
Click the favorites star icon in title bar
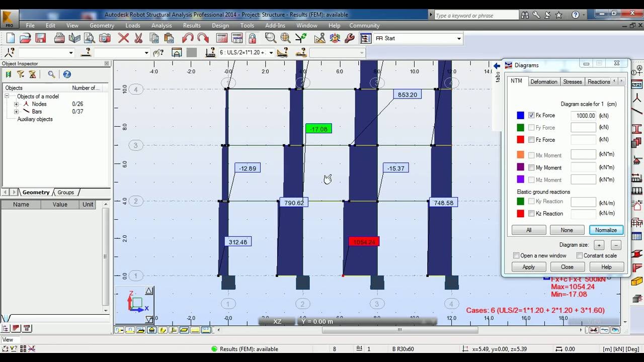coord(558,15)
